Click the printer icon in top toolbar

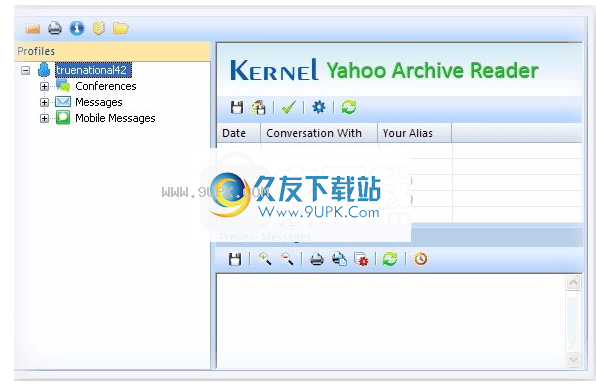[x=55, y=28]
